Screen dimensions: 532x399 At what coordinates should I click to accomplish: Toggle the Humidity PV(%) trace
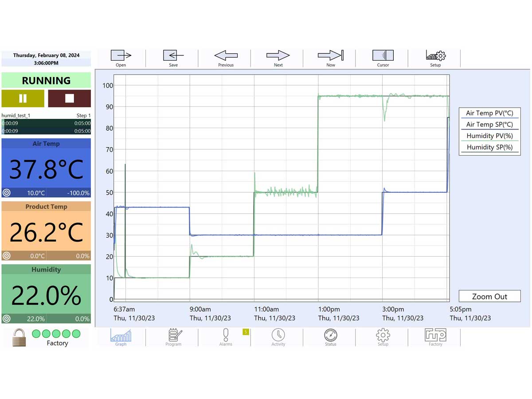(x=489, y=136)
